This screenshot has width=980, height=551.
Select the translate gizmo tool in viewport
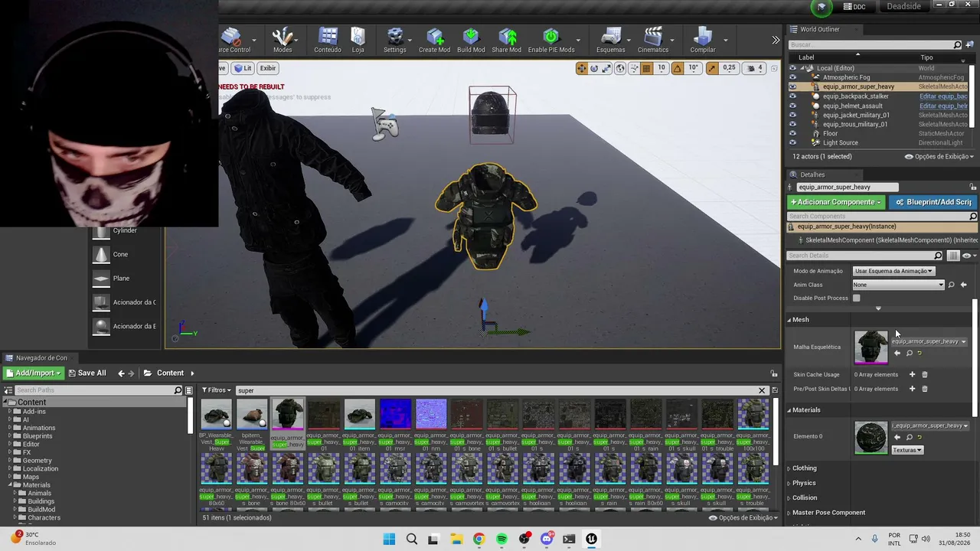582,68
